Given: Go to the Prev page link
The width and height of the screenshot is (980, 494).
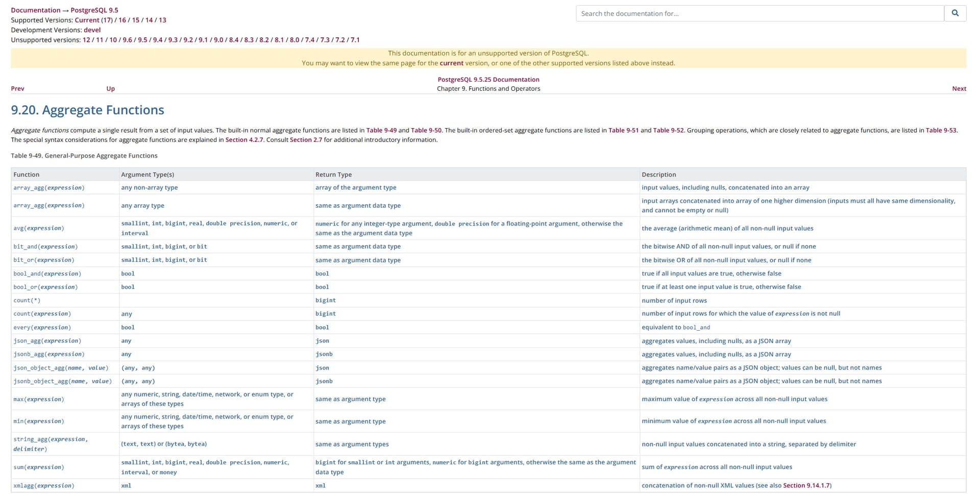Looking at the screenshot, I should 17,89.
